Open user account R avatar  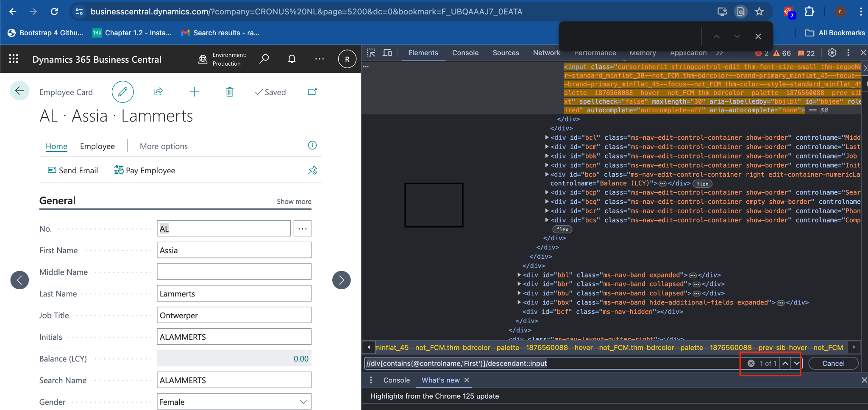click(x=347, y=59)
